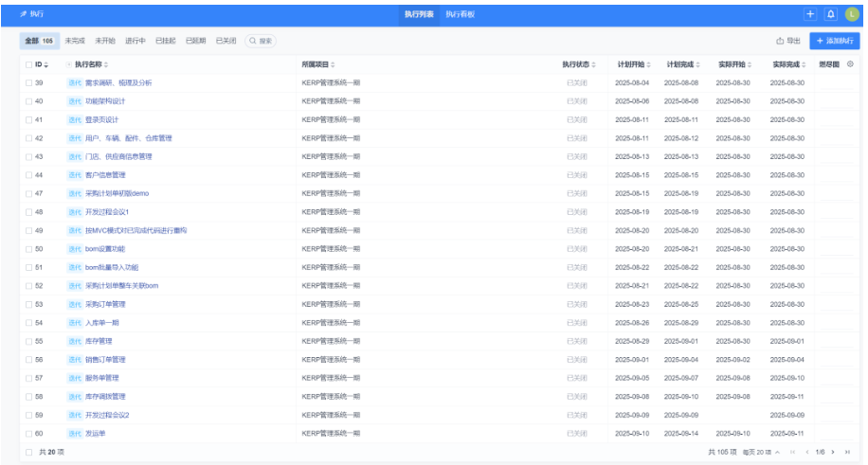Open the plus quick-create icon in header

[810, 14]
